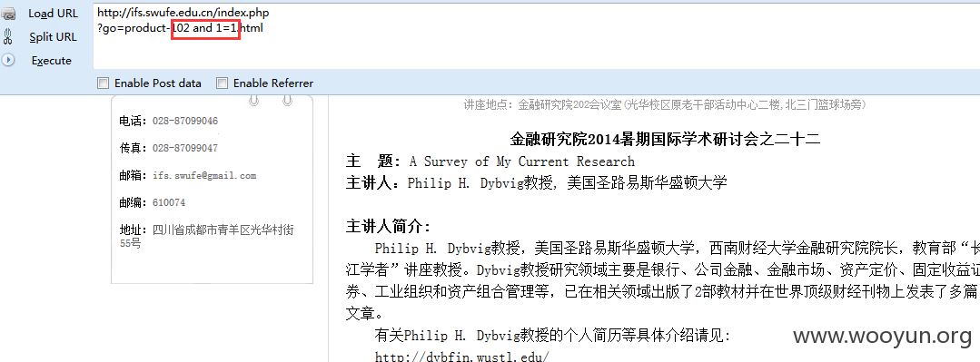Screen dimensions: 980x362
Task: Click the Split URL button label
Action: click(x=53, y=37)
